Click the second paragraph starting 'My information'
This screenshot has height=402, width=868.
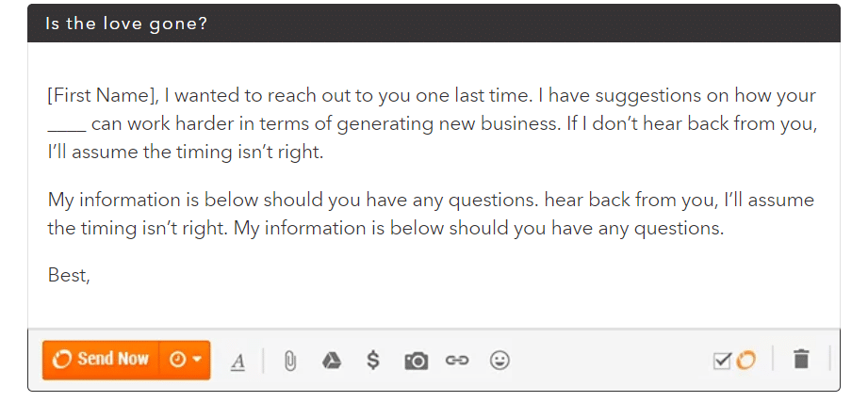pos(431,214)
